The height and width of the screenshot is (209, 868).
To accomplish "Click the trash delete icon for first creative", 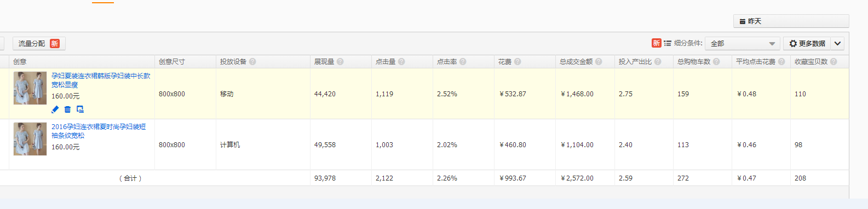I will pos(67,109).
